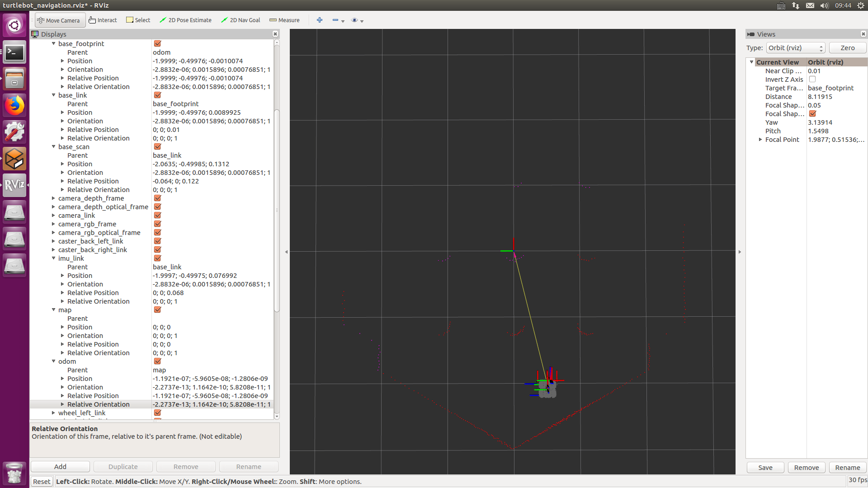The height and width of the screenshot is (488, 868).
Task: Toggle the Invert Z Axis checkbox
Action: point(812,80)
